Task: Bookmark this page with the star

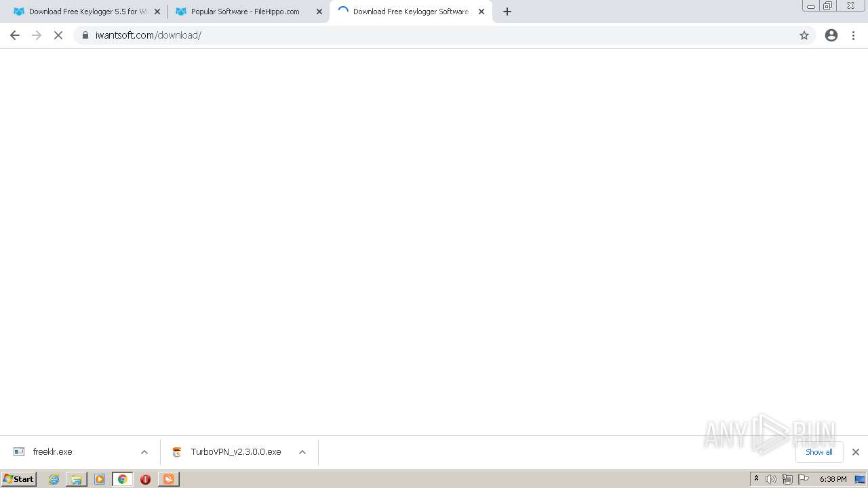Action: (804, 35)
